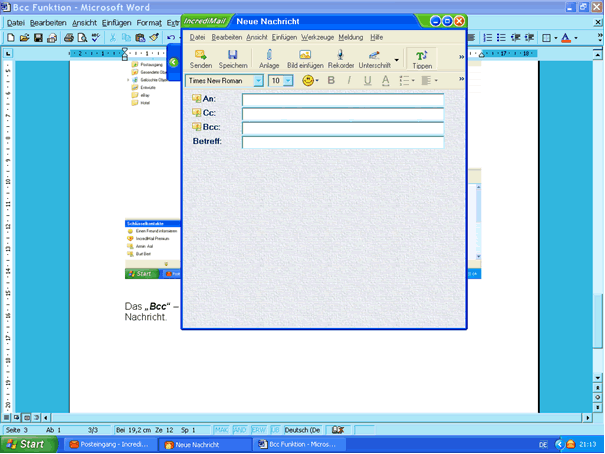Open Word borders dropdown arrow
605x454 pixels.
click(x=556, y=38)
